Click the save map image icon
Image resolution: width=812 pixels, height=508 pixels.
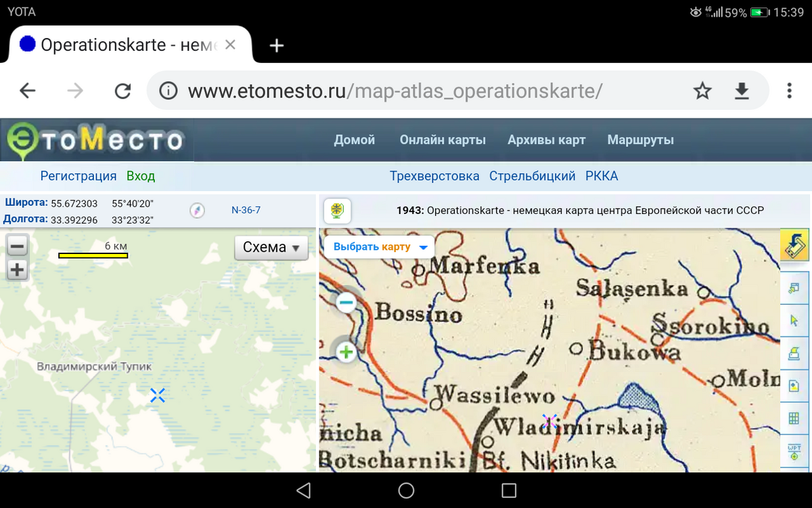(x=794, y=386)
